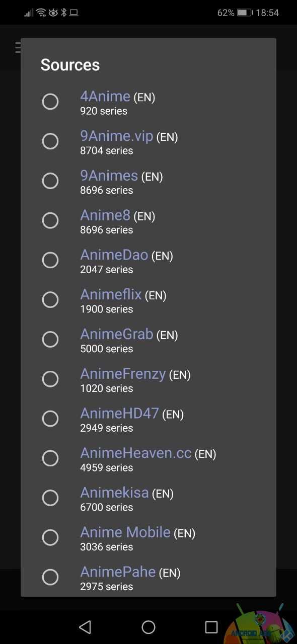The height and width of the screenshot is (644, 297).
Task: Tap the Wi-Fi status icon
Action: [x=41, y=13]
